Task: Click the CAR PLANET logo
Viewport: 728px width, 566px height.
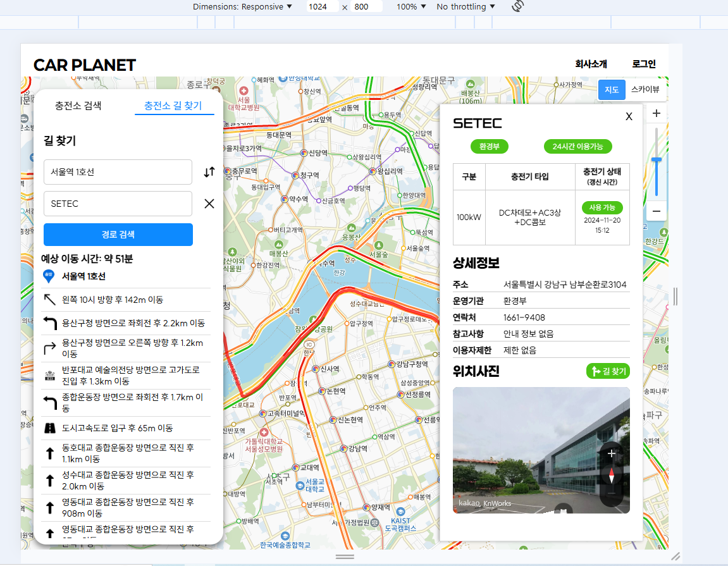Action: pyautogui.click(x=85, y=65)
